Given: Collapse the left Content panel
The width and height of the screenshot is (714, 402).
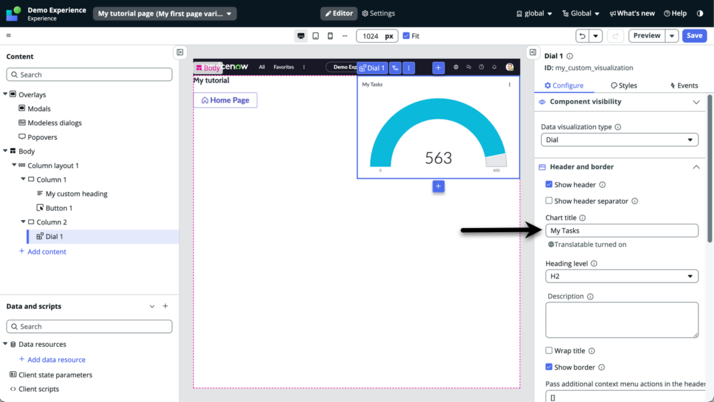Looking at the screenshot, I should pos(180,52).
